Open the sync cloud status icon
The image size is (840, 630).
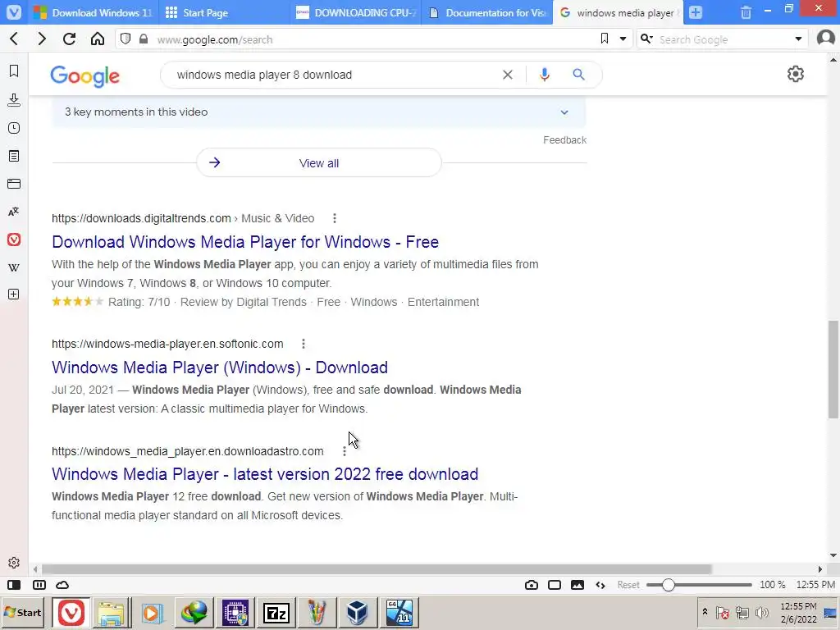[x=62, y=585]
